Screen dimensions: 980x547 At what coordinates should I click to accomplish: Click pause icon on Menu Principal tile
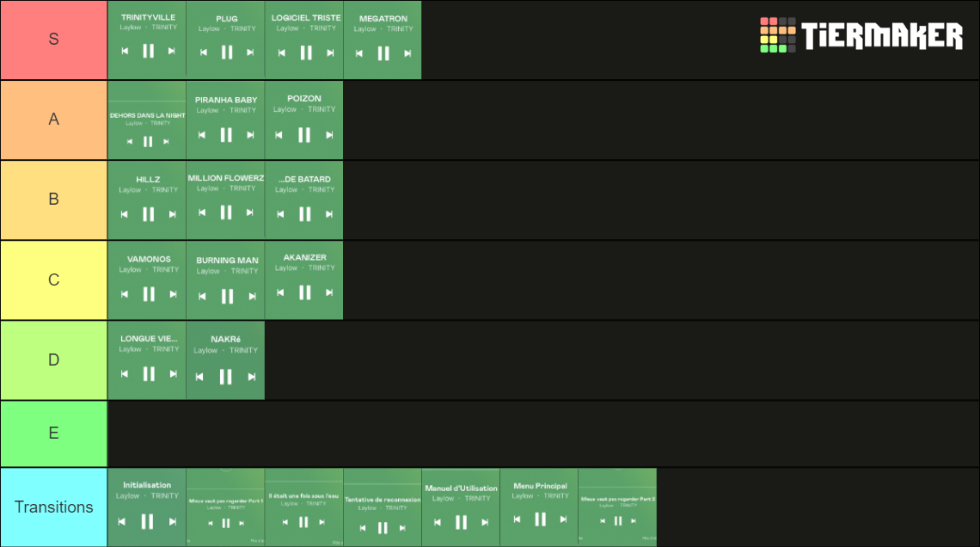tap(540, 519)
